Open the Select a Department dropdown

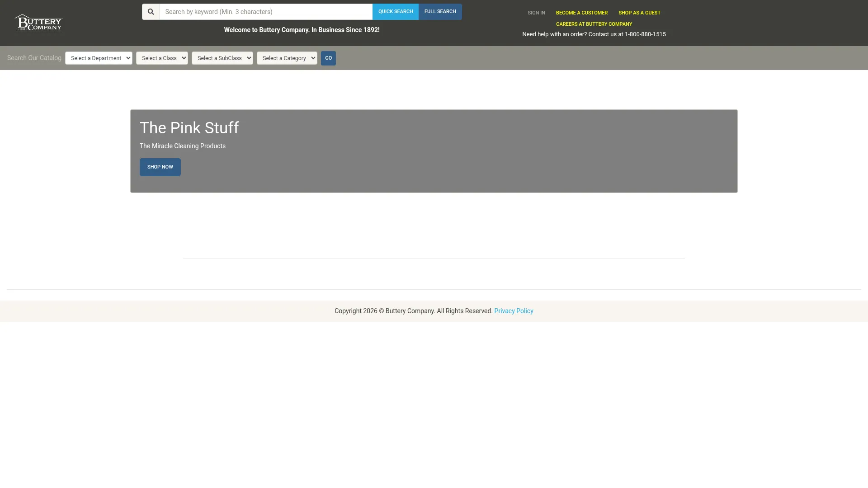pyautogui.click(x=99, y=58)
